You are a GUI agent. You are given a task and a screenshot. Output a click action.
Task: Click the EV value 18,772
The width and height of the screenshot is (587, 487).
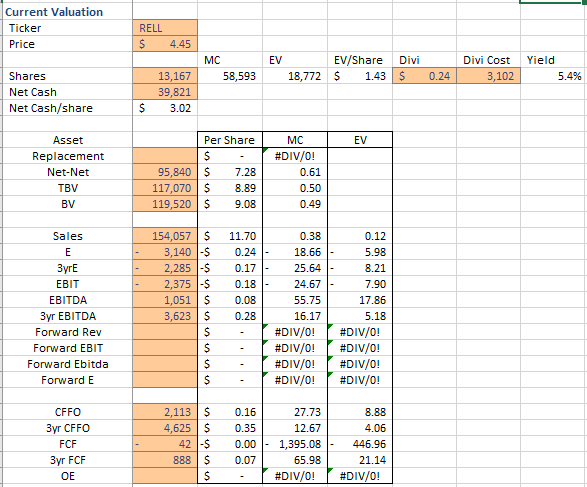(295, 76)
